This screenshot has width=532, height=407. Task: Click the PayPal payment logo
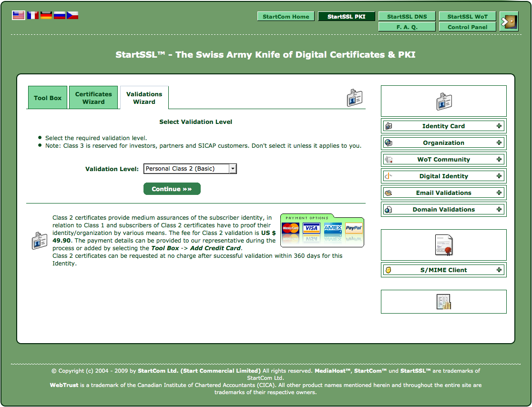pos(354,228)
